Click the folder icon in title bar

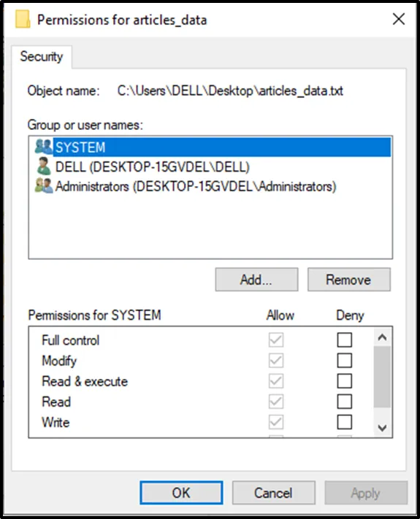pos(23,20)
